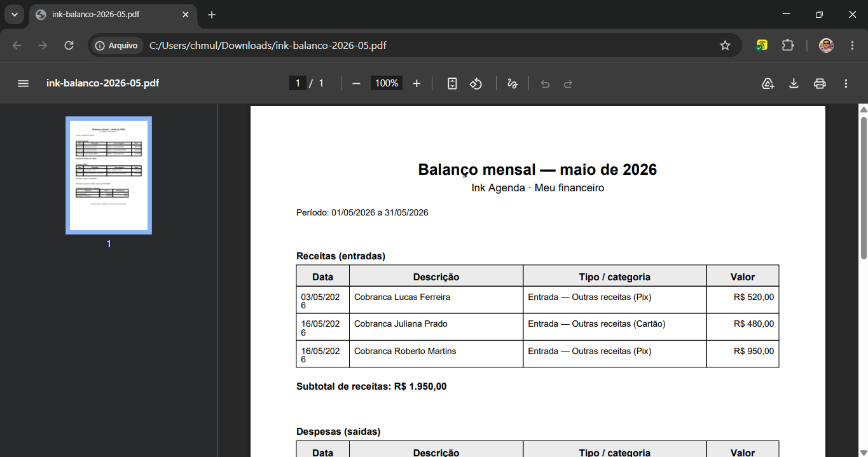
Task: Click the 'Tipo / categoria' header in Receitas table
Action: coord(615,276)
